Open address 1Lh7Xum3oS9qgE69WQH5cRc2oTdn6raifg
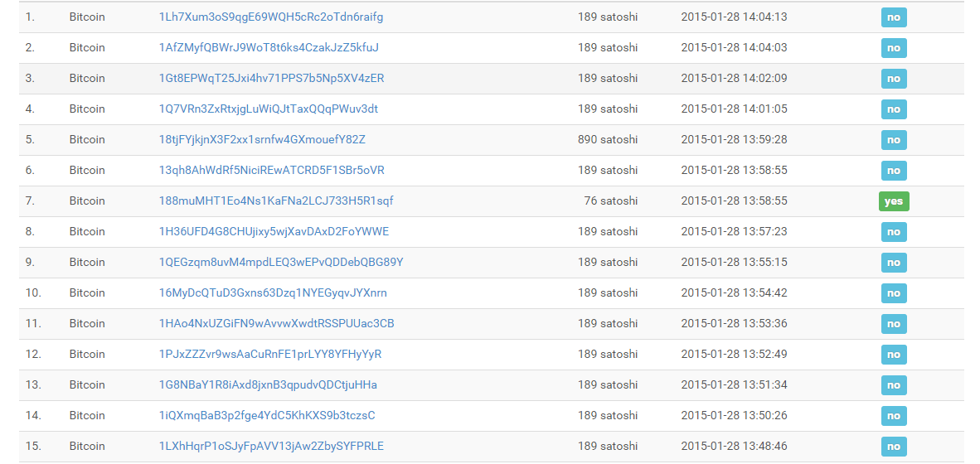 (271, 17)
